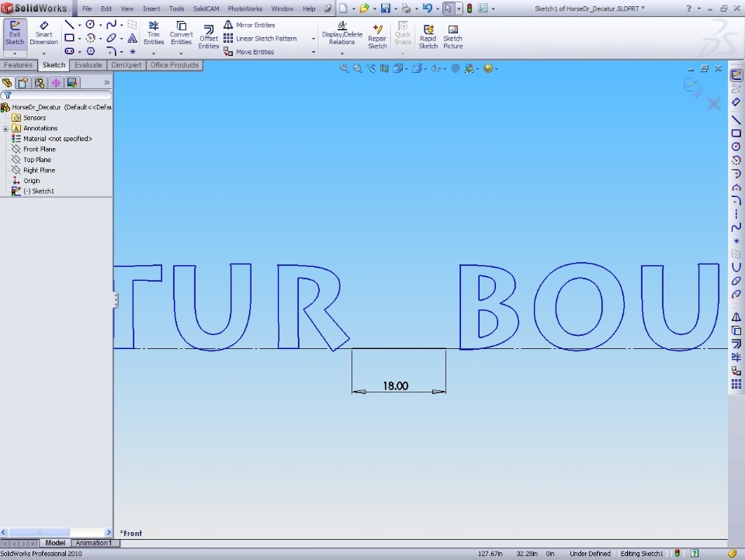Choose Move Entities in the Sketch ribbon
Image resolution: width=745 pixels, height=560 pixels.
[249, 52]
